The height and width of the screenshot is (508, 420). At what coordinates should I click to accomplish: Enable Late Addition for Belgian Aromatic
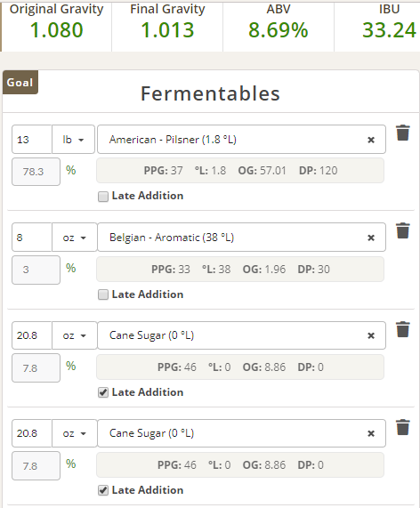pyautogui.click(x=103, y=294)
